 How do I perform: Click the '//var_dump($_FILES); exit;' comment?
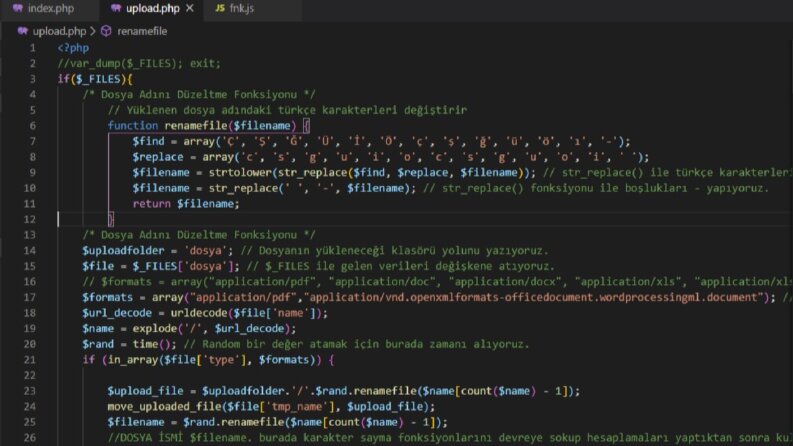click(x=139, y=64)
